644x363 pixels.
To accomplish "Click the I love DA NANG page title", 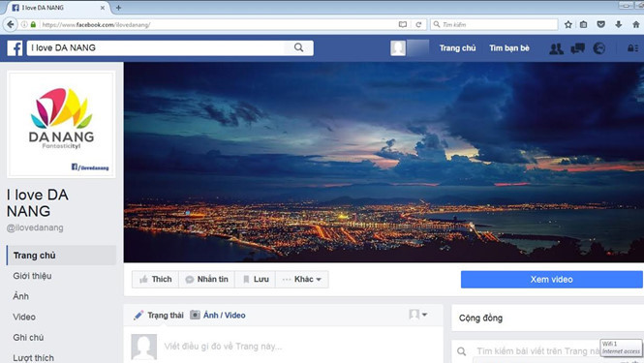I will (x=38, y=203).
